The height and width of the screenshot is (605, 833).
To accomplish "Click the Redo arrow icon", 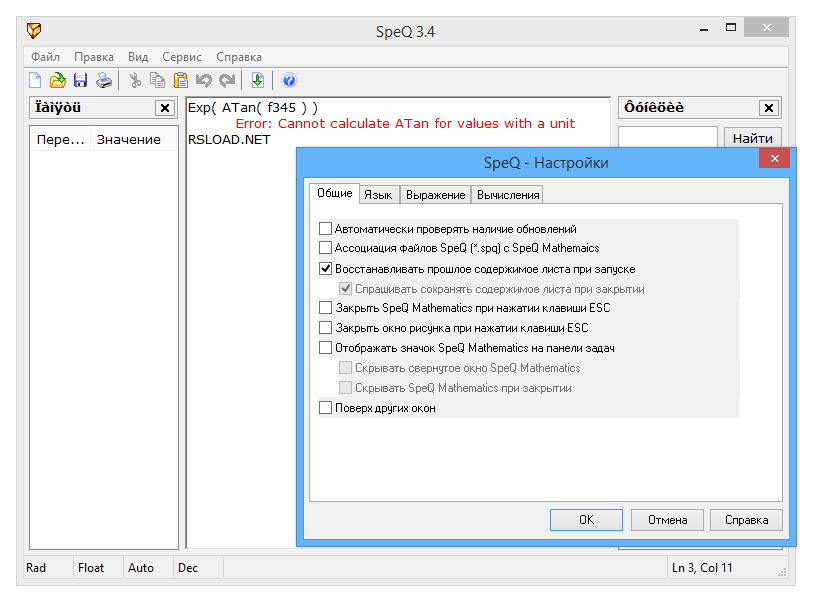I will point(227,80).
